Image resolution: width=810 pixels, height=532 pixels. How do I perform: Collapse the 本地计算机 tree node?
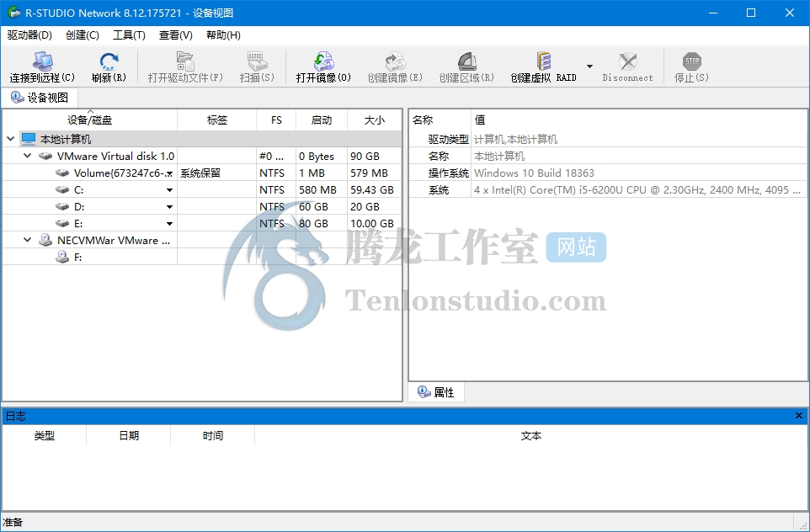11,139
